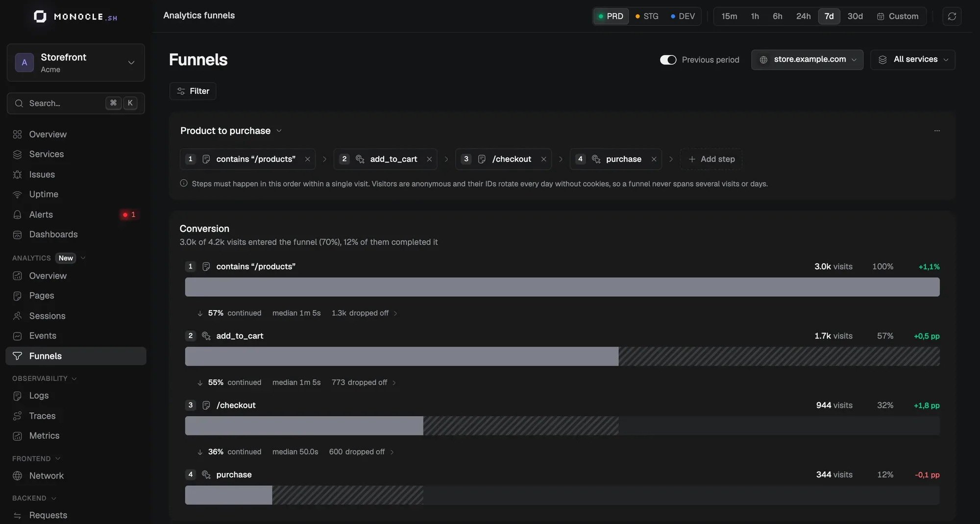Expand the Storefront Acme workspace switcher

(76, 63)
